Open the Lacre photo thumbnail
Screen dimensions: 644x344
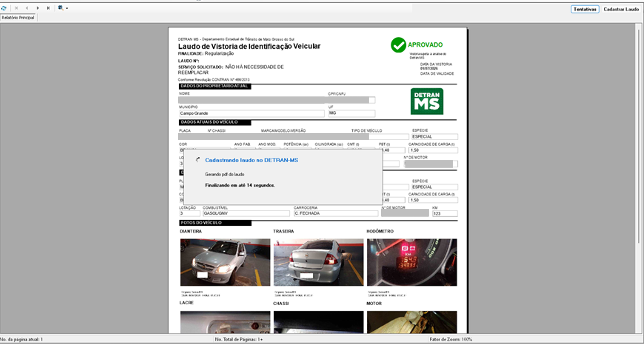click(225, 322)
